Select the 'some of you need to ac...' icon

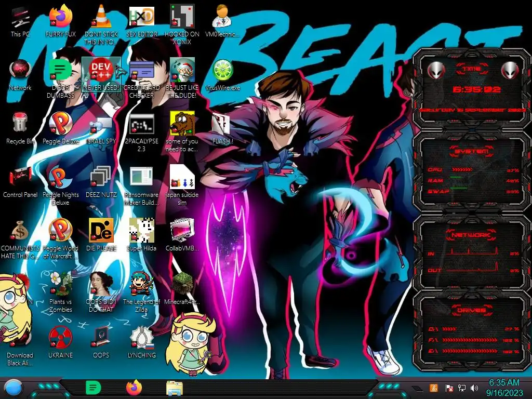[x=182, y=132]
